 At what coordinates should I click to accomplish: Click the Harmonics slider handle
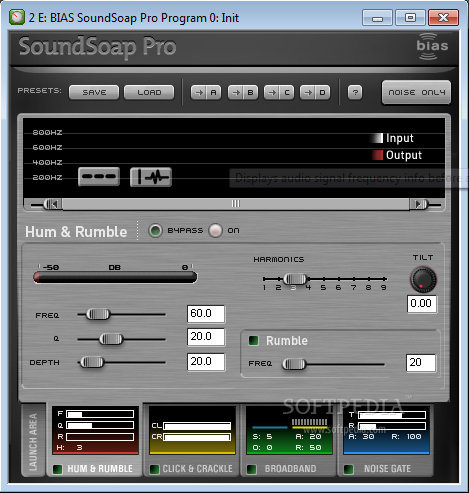click(296, 279)
